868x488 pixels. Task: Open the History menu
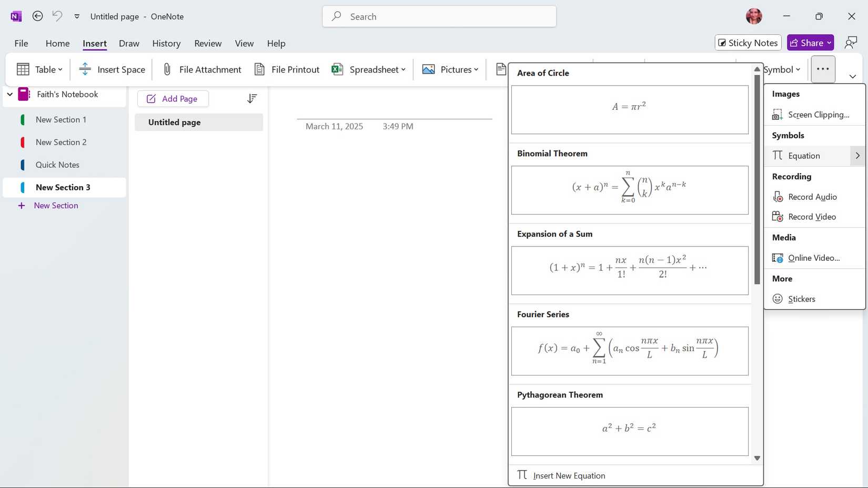166,43
